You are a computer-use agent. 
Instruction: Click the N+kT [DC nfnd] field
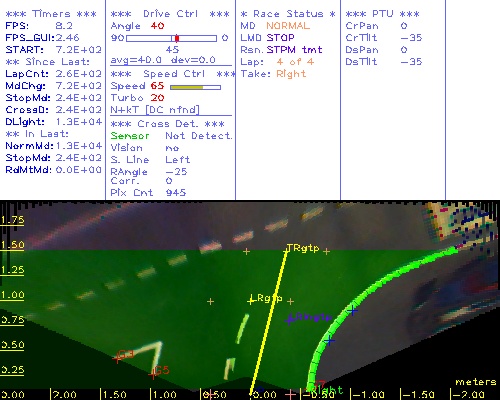click(x=155, y=110)
